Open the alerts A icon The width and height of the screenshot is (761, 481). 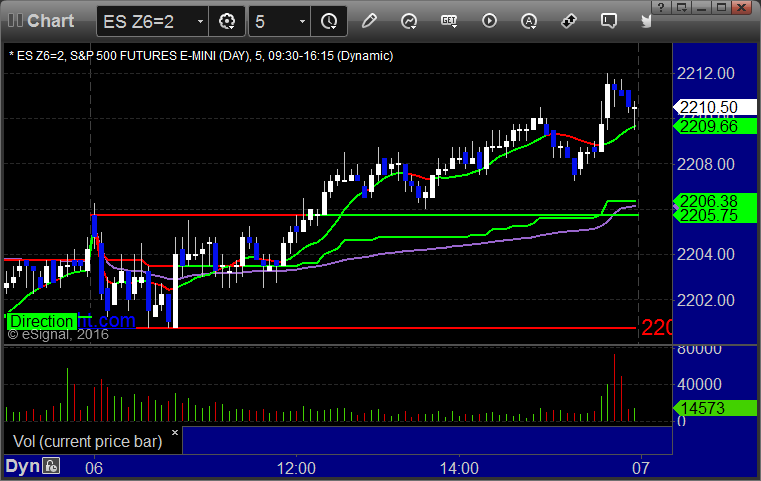529,21
